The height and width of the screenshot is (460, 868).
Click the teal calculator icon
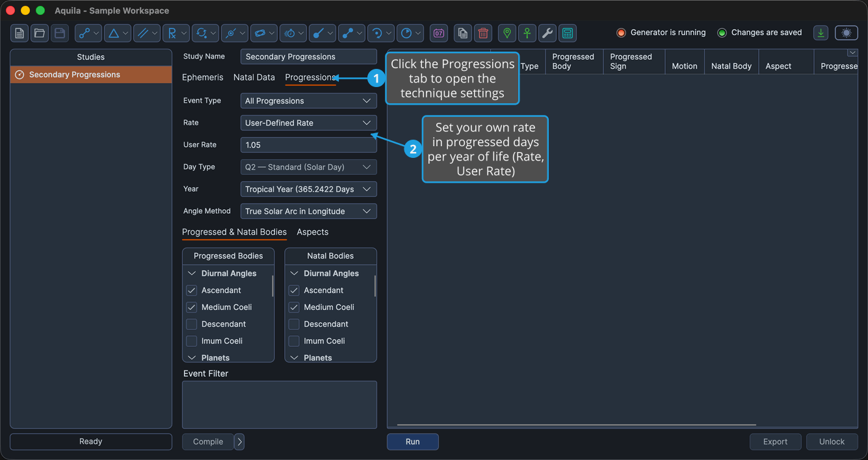pos(568,33)
